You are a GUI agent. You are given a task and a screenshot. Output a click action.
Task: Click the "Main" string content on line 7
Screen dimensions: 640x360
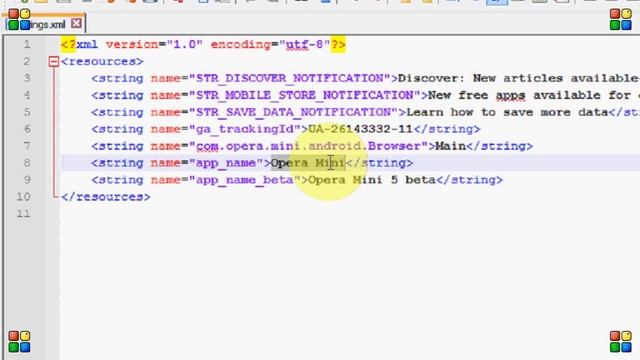(x=451, y=146)
